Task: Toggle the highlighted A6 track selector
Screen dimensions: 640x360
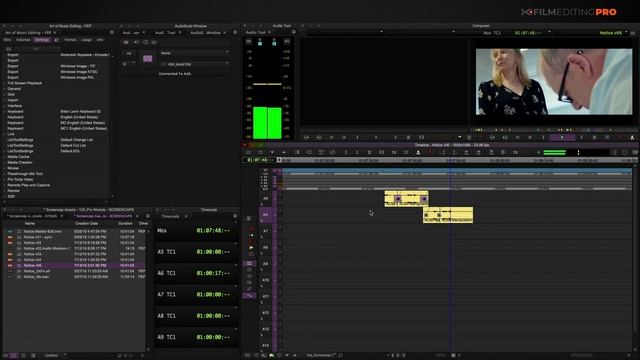Action: coord(265,215)
